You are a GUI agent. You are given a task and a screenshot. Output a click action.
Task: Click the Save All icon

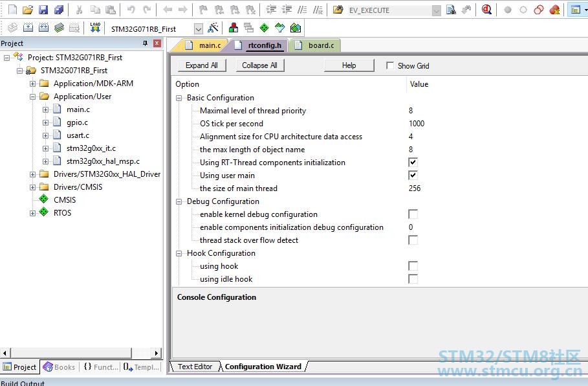(59, 10)
